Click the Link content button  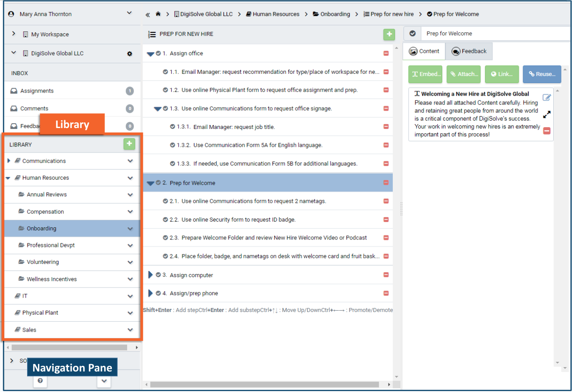502,74
